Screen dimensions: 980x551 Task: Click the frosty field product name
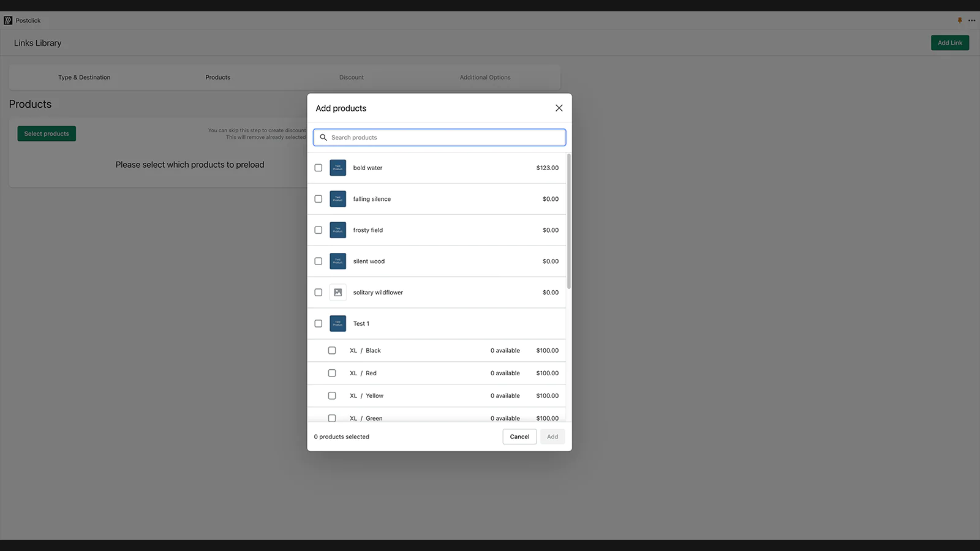pyautogui.click(x=368, y=230)
